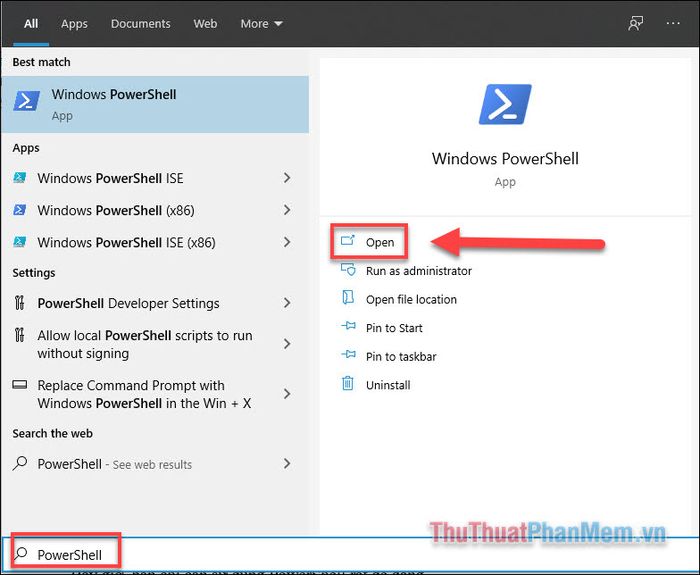The width and height of the screenshot is (700, 575).
Task: Expand PowerShell Developer Settings chevron
Action: click(287, 303)
